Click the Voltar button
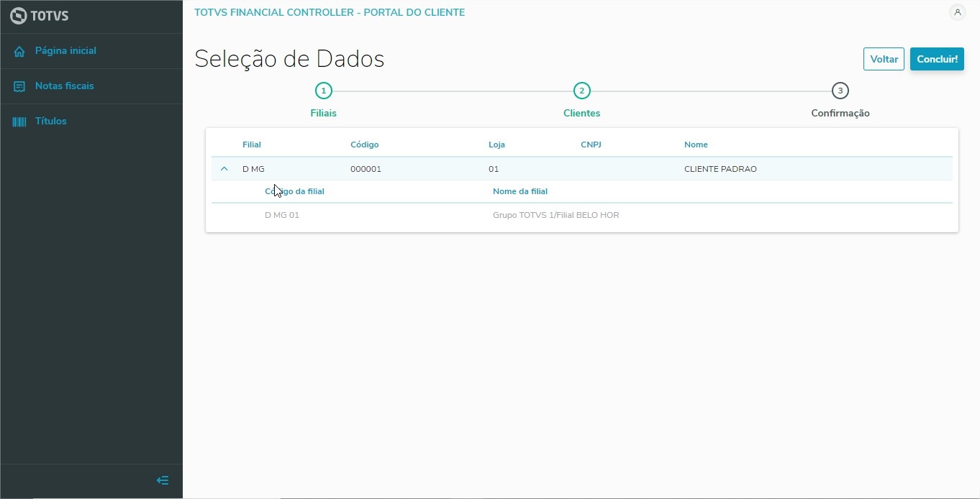The width and height of the screenshot is (980, 499). (884, 59)
